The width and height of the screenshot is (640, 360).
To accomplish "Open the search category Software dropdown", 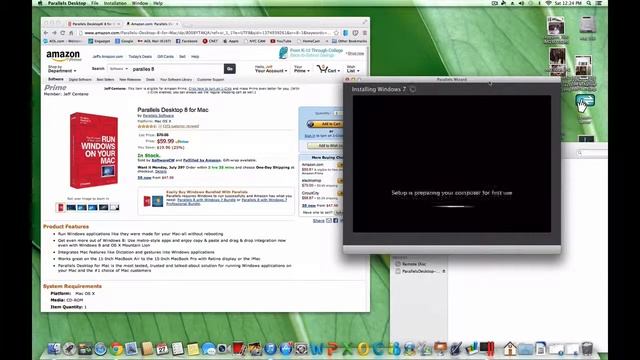I will pyautogui.click(x=118, y=69).
